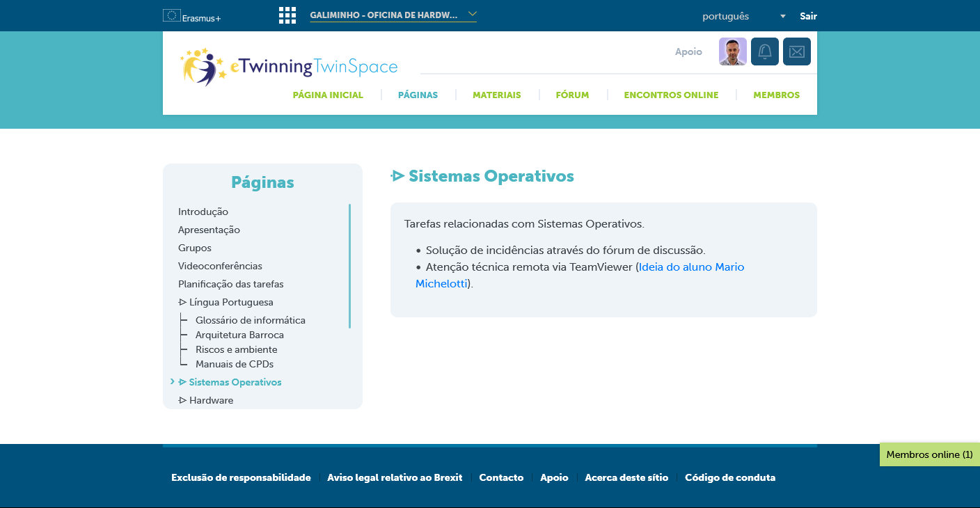Open Encontros Online menu item
Viewport: 980px width, 508px height.
[x=671, y=95]
